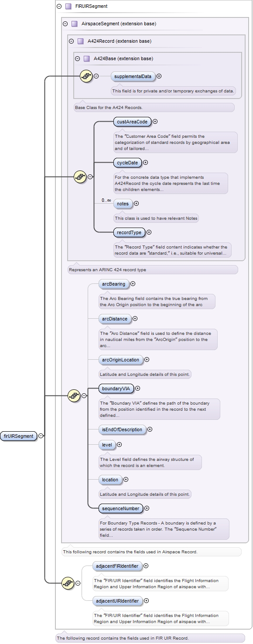Collapse the A424Record extension base box
The width and height of the screenshot is (253, 644).
72,41
